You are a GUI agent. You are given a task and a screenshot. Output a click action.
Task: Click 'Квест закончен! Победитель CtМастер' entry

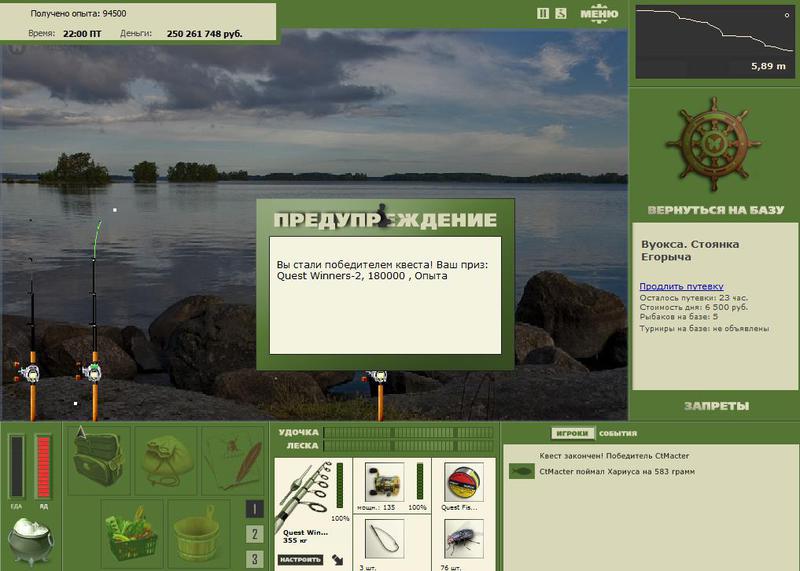(614, 456)
